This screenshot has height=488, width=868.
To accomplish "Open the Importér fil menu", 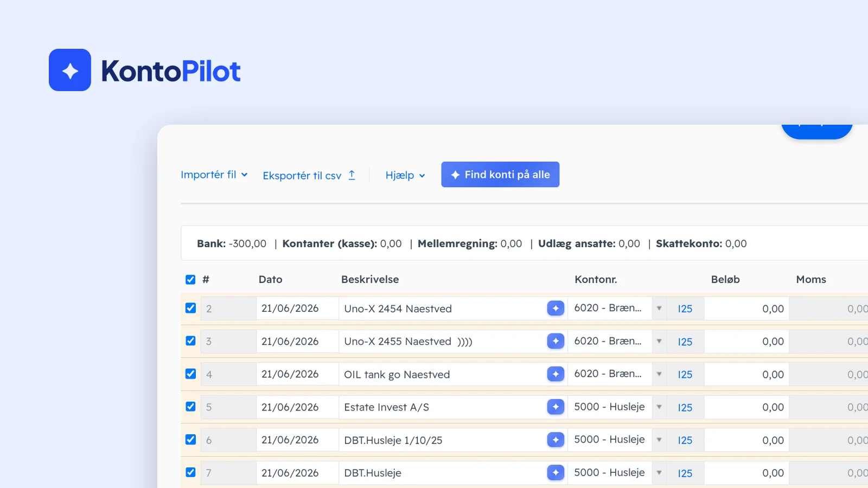I will (214, 175).
